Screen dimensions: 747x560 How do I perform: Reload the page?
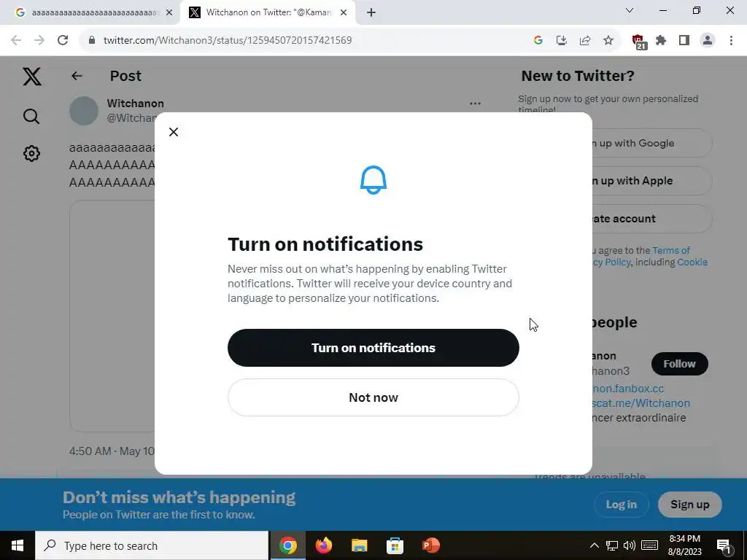coord(63,41)
